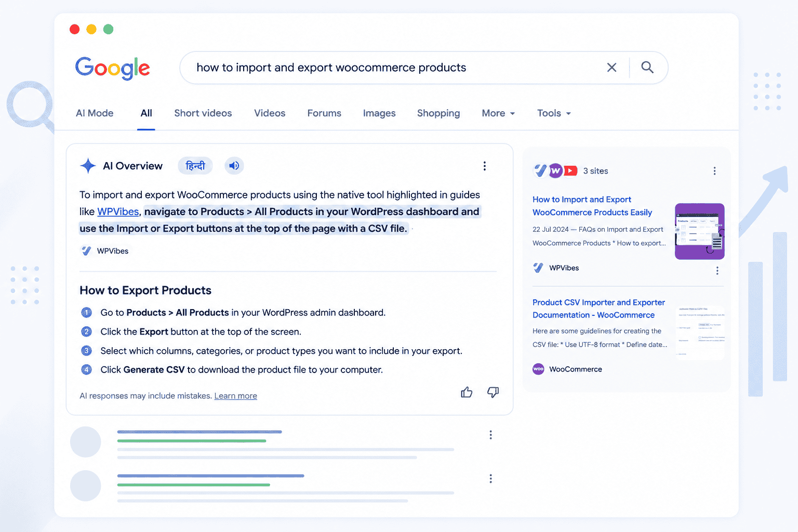Click WPVibes favicon under AI Overview paragraph

coord(86,251)
